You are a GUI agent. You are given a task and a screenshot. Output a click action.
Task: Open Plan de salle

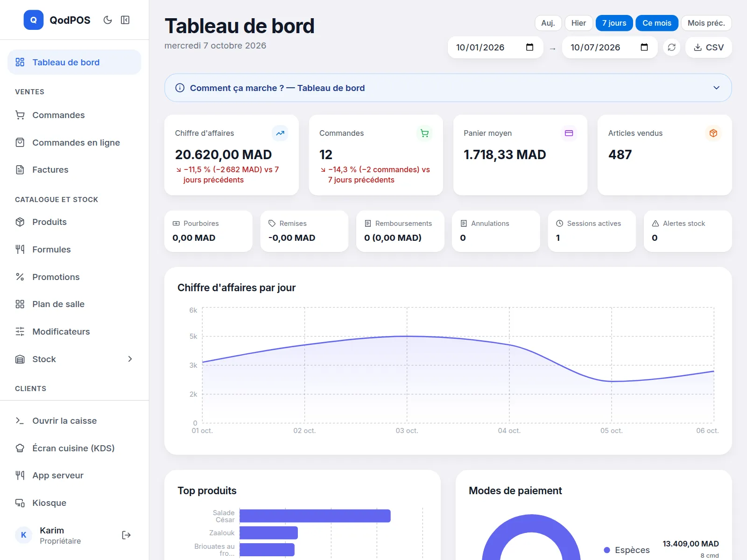click(74, 304)
